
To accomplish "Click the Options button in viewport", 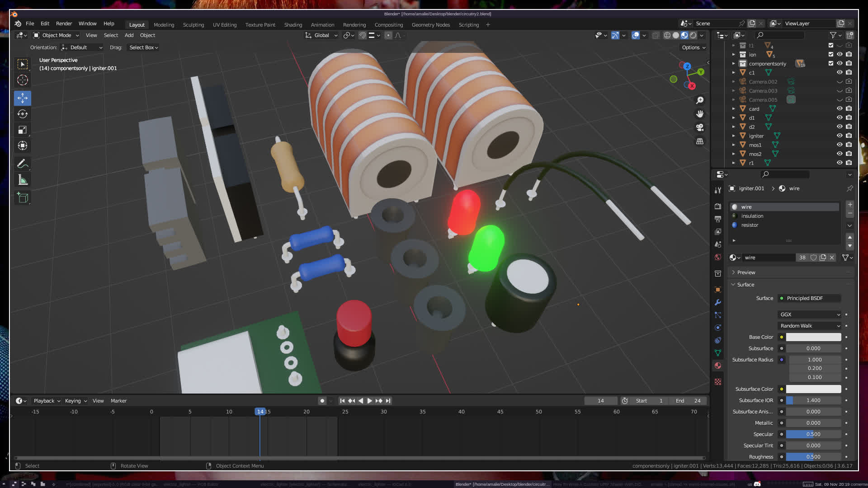I will pos(693,47).
